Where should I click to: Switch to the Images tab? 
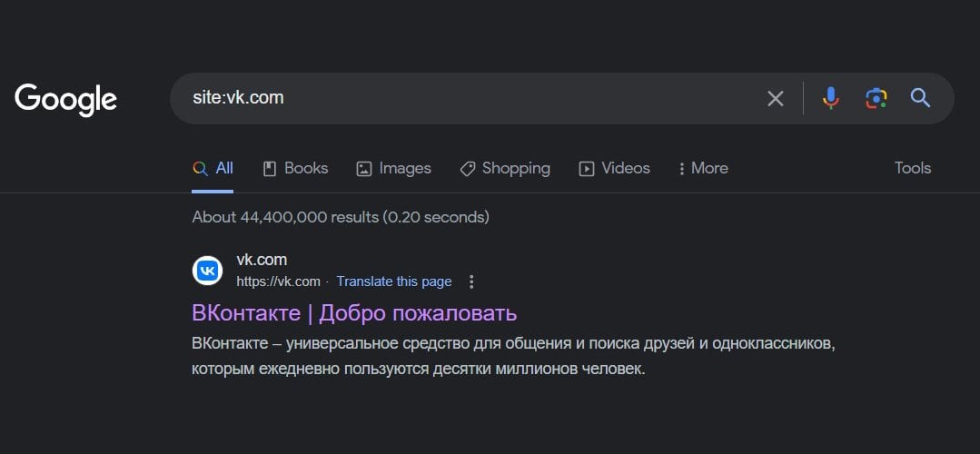(x=394, y=169)
